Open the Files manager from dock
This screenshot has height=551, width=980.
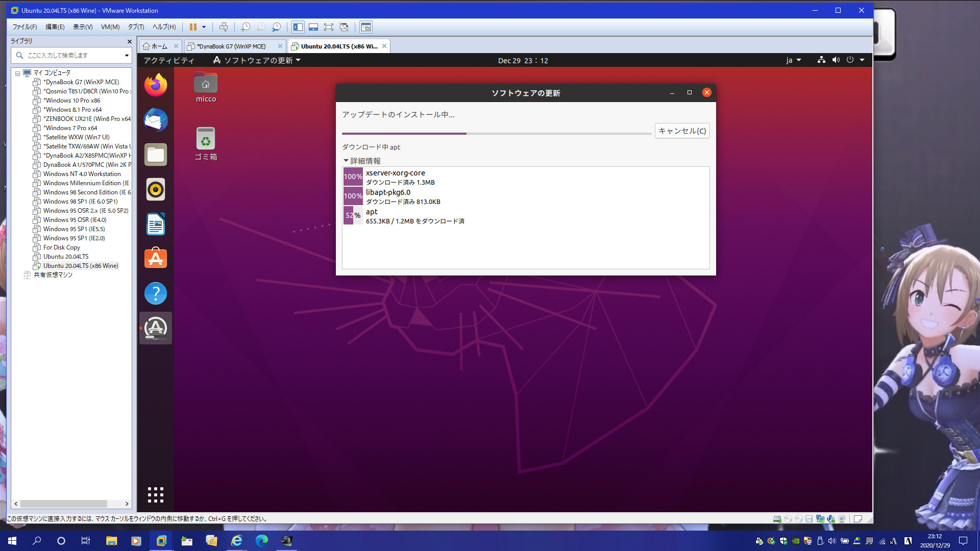[156, 155]
